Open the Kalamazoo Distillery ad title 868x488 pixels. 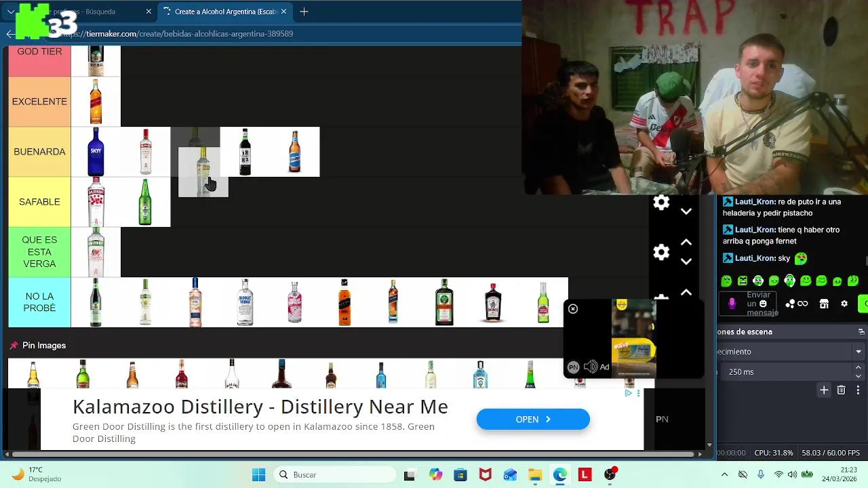(260, 407)
